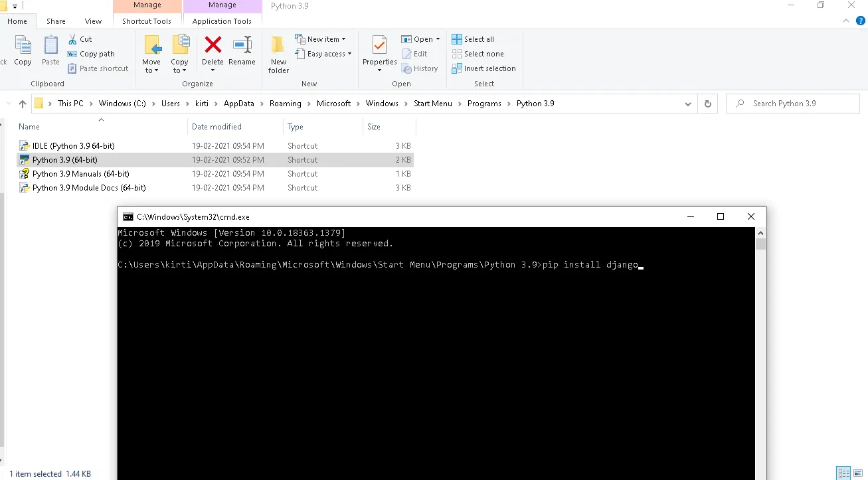Refresh the Python 3.9 folder view
Image resolution: width=868 pixels, height=480 pixels.
tap(707, 104)
